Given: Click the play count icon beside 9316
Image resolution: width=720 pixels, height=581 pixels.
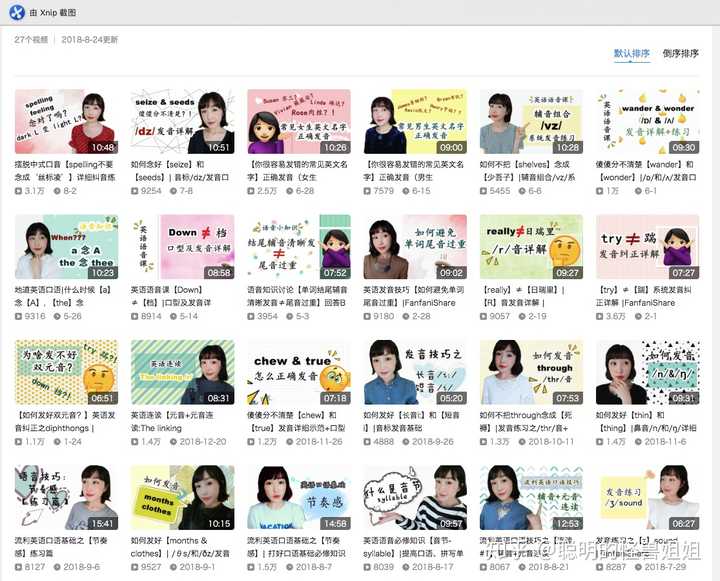Looking at the screenshot, I should point(18,316).
